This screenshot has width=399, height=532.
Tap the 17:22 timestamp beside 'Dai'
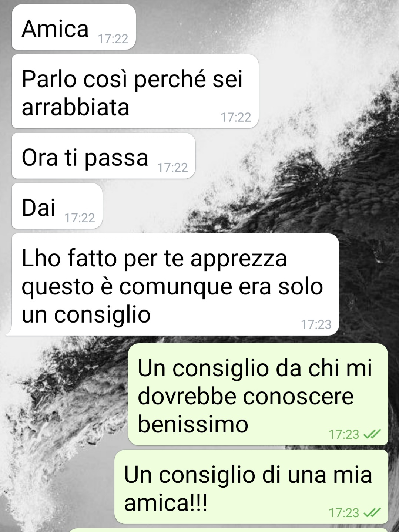coord(80,218)
